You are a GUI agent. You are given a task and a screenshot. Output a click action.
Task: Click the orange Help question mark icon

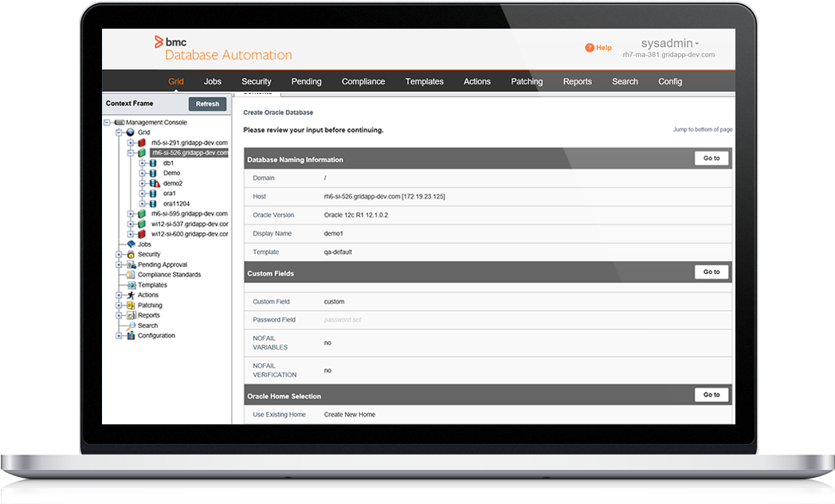coord(590,48)
